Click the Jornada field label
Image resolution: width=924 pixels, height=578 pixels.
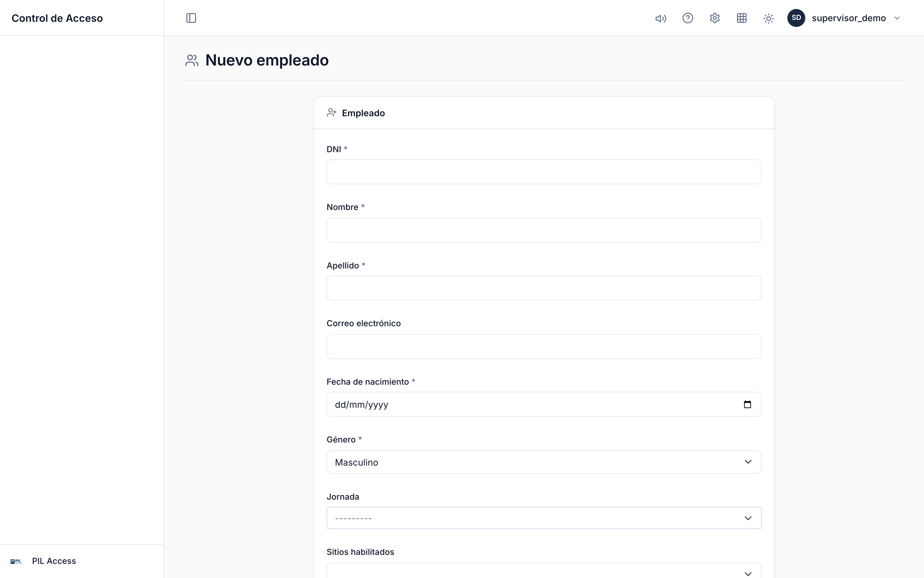click(x=343, y=497)
